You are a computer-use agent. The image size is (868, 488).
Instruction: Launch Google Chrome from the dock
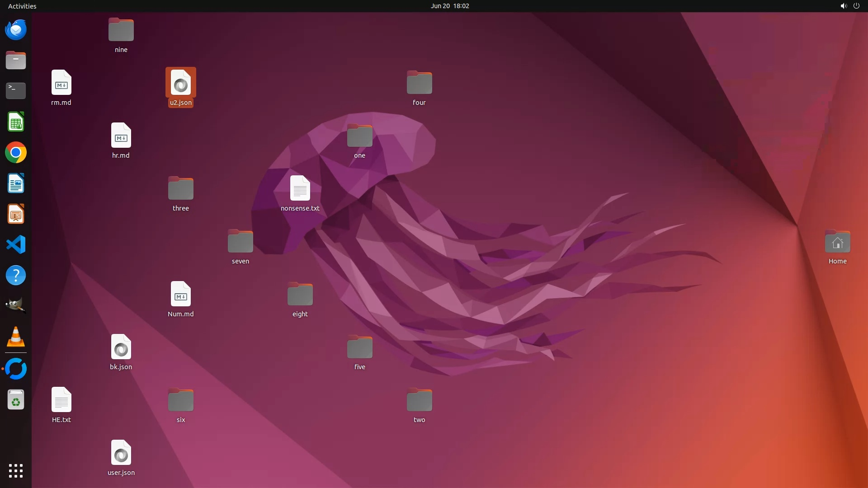tap(16, 153)
